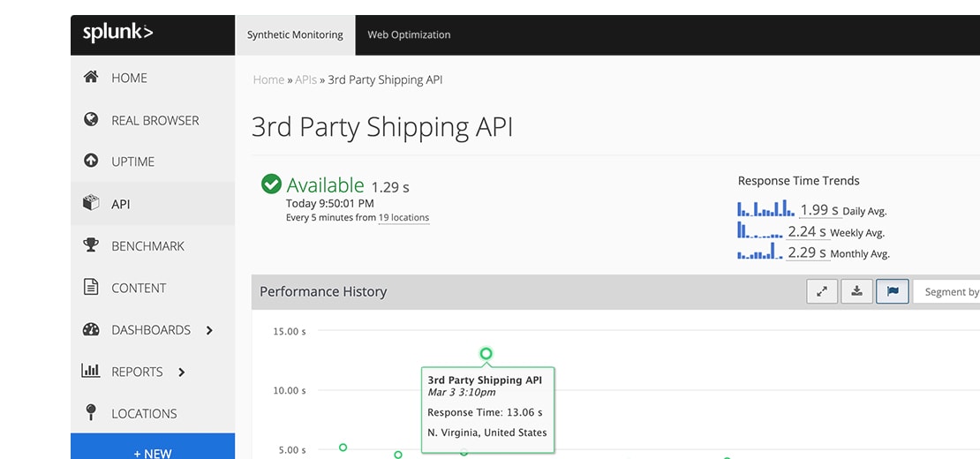
Task: Click the Locations pin icon
Action: (x=91, y=413)
